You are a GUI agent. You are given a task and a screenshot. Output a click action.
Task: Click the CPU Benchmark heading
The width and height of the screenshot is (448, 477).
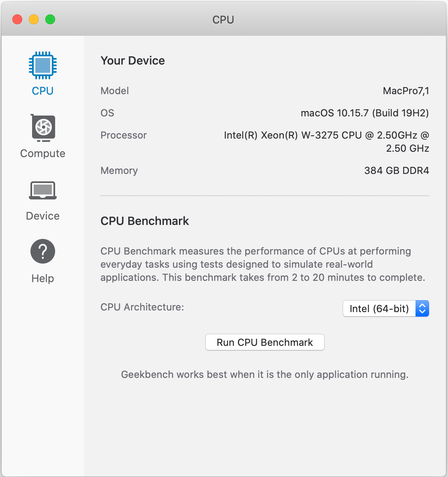144,221
